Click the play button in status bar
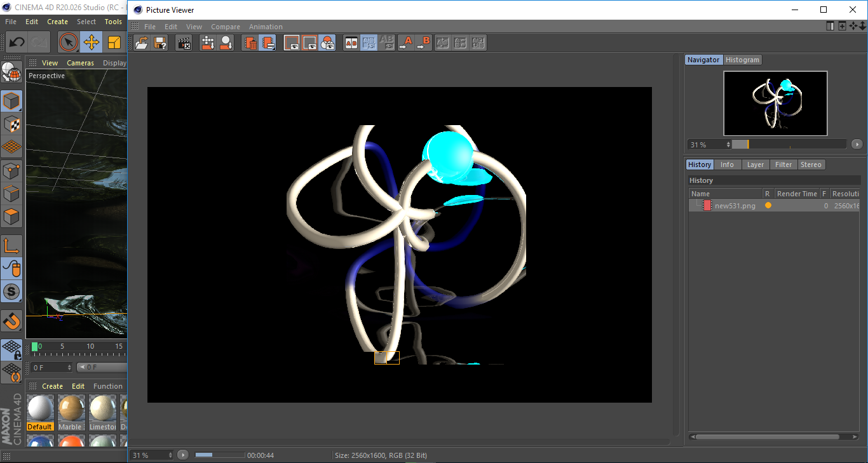Viewport: 868px width, 463px height. click(x=183, y=455)
